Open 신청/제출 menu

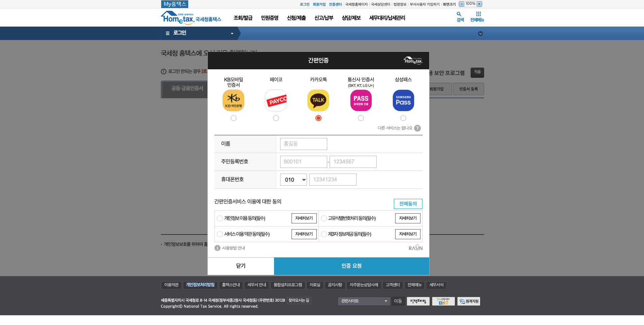[296, 18]
